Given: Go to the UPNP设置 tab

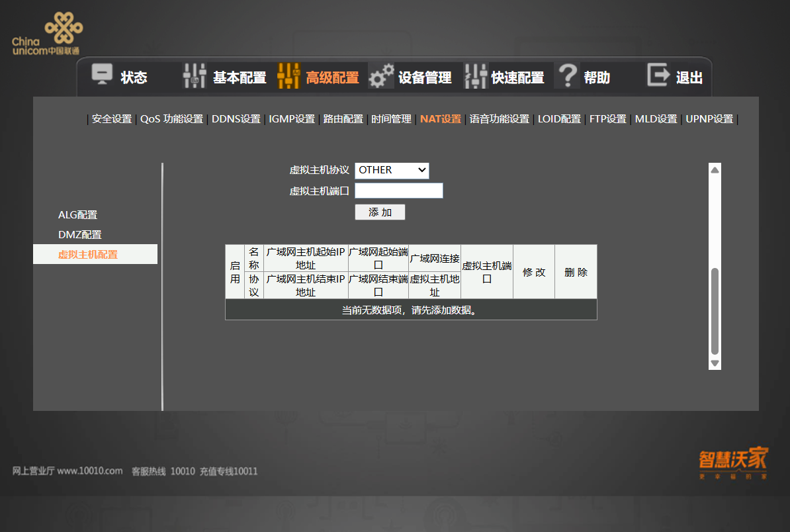Looking at the screenshot, I should 709,119.
